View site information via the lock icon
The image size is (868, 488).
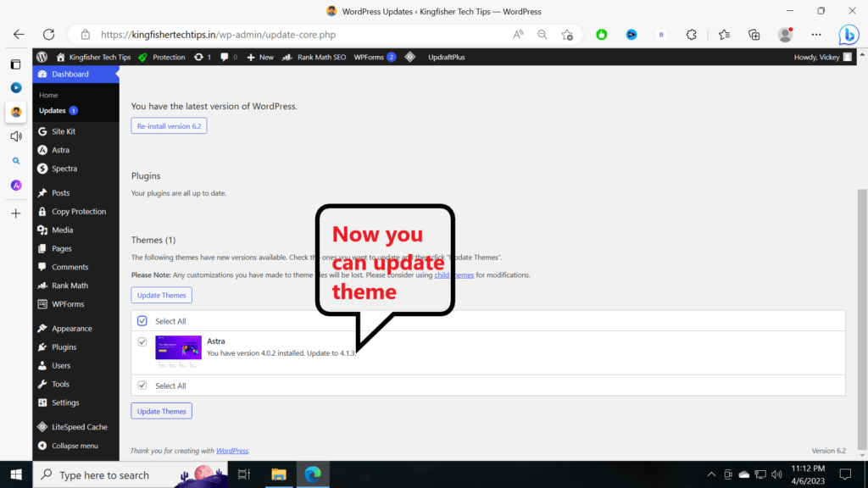(x=86, y=34)
